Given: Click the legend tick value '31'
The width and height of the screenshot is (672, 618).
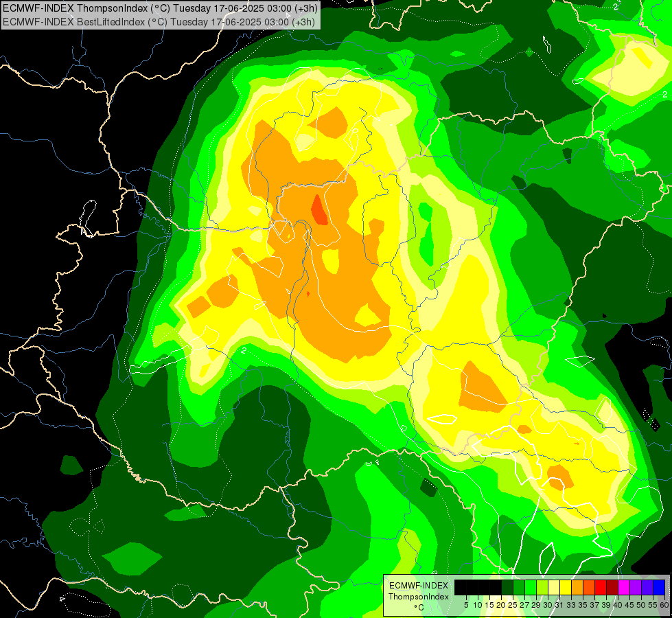Looking at the screenshot, I should coord(559,605).
